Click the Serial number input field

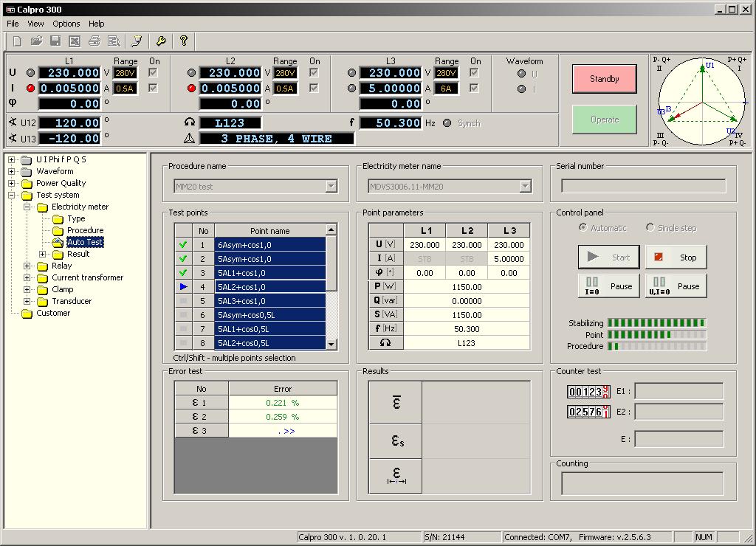pos(644,186)
